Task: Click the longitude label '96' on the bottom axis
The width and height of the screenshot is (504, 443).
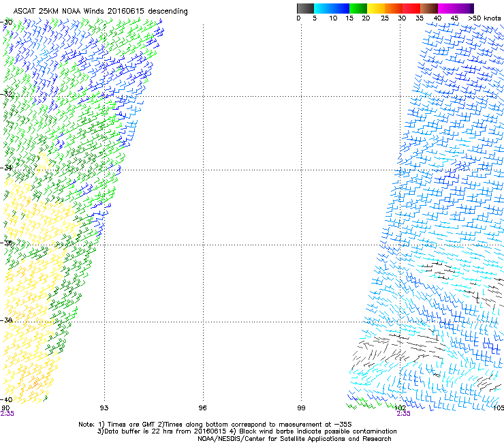Action: 202,408
